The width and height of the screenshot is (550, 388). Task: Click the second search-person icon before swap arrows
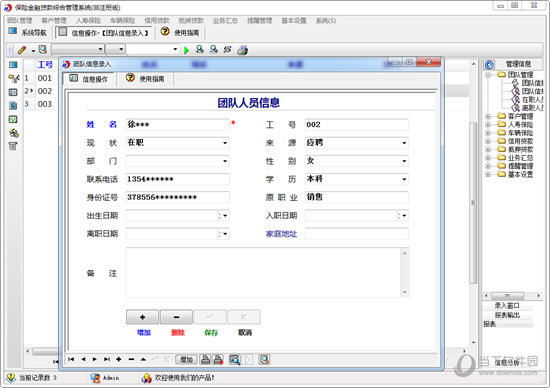coord(213,49)
